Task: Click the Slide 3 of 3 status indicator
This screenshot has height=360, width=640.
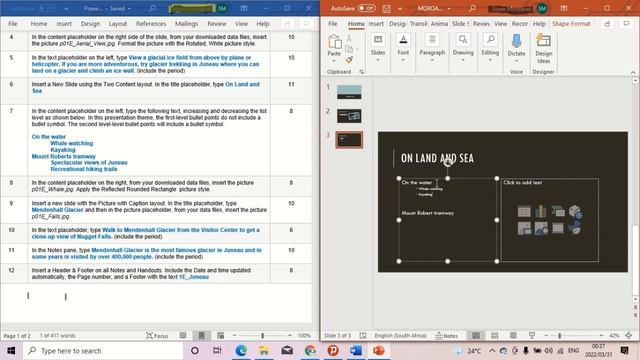Action: pyautogui.click(x=338, y=336)
